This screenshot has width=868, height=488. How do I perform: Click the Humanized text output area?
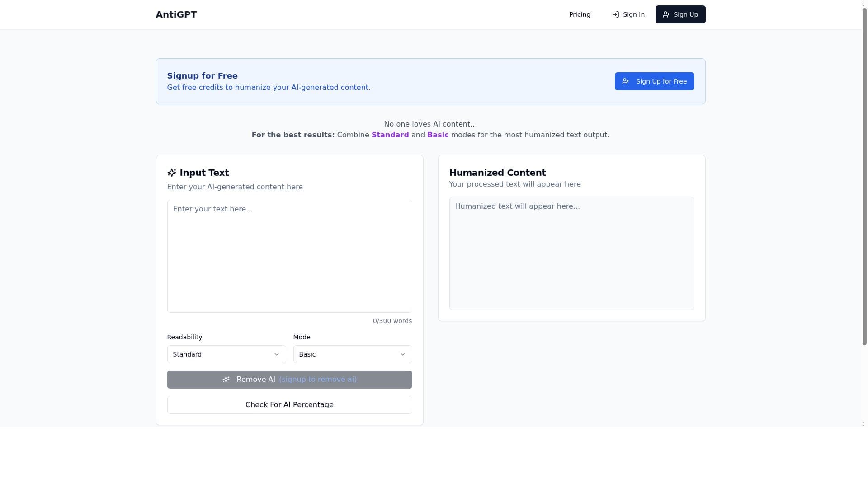571,253
